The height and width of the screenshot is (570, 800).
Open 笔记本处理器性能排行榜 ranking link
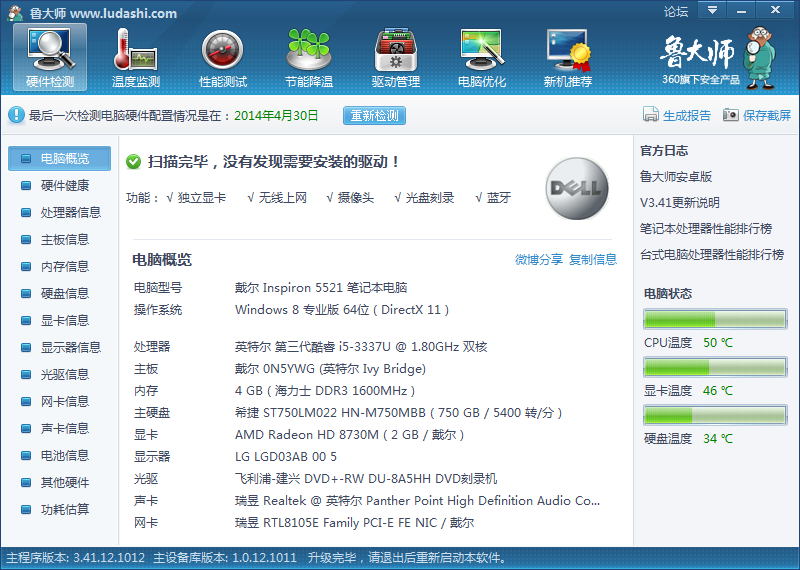(x=706, y=229)
